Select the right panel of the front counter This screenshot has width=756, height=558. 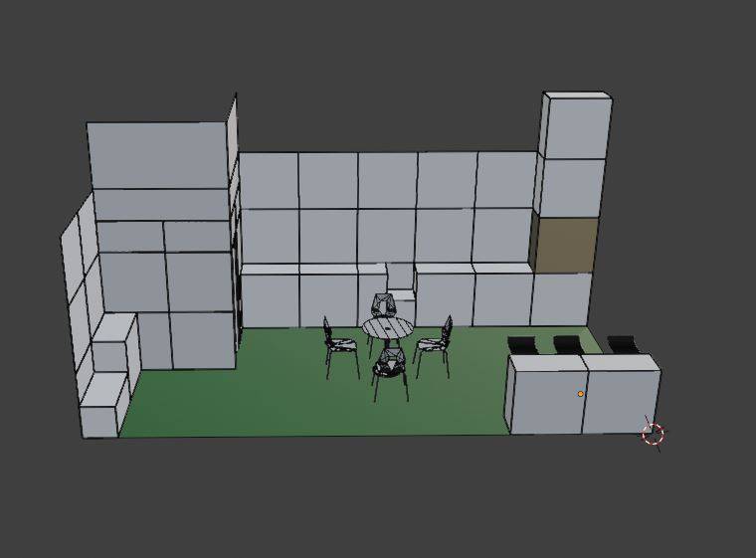coord(622,398)
